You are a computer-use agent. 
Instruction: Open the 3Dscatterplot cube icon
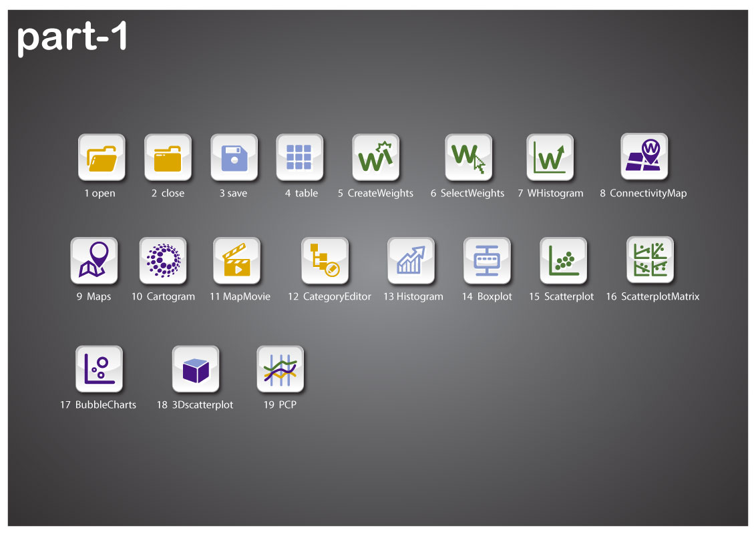click(196, 369)
